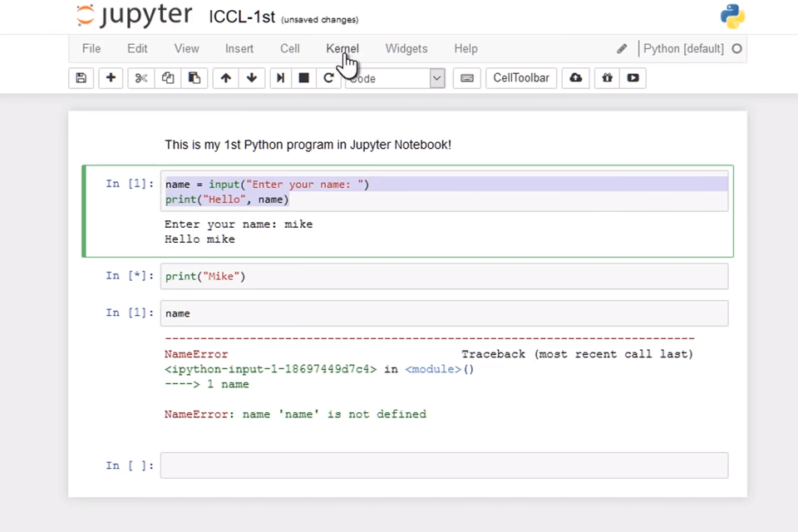Save the notebook using the save icon
798x532 pixels.
tap(81, 77)
